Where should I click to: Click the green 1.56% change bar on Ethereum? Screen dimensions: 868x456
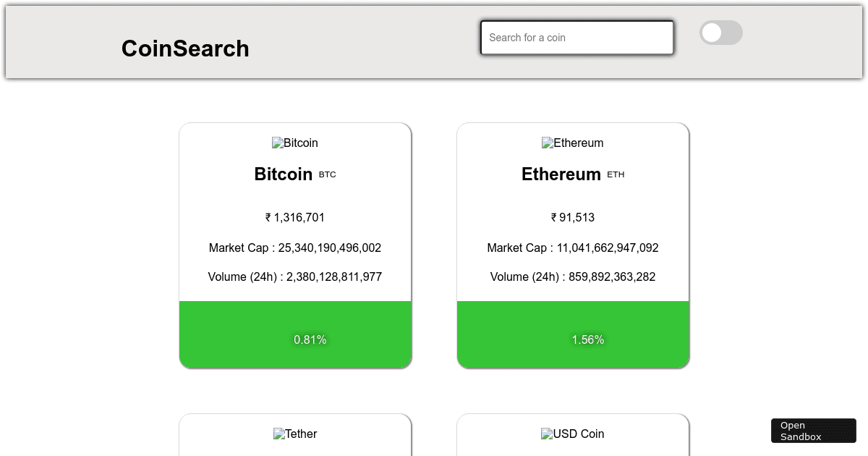pos(587,339)
